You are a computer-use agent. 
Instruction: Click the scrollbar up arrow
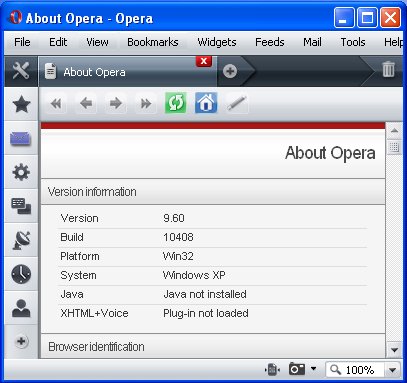pos(394,130)
